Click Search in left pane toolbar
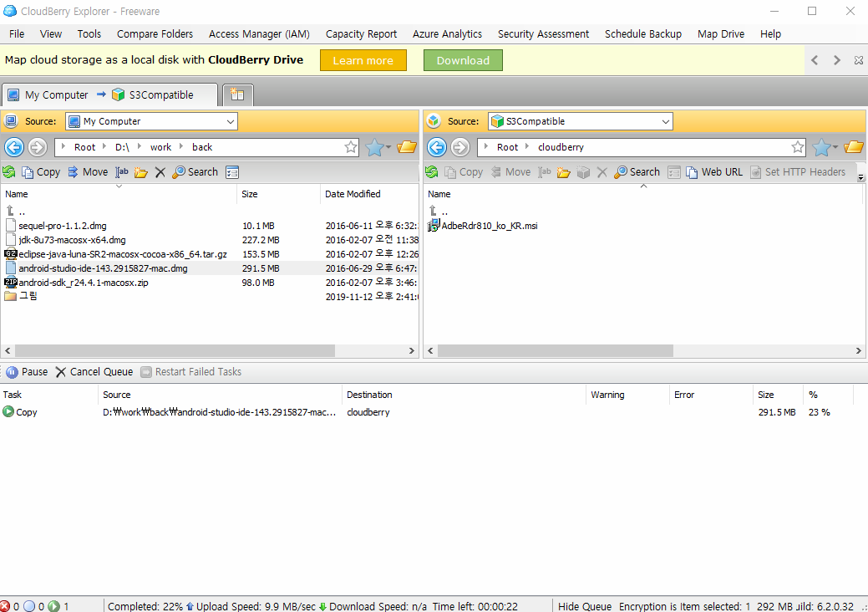The height and width of the screenshot is (612, 868). click(195, 172)
